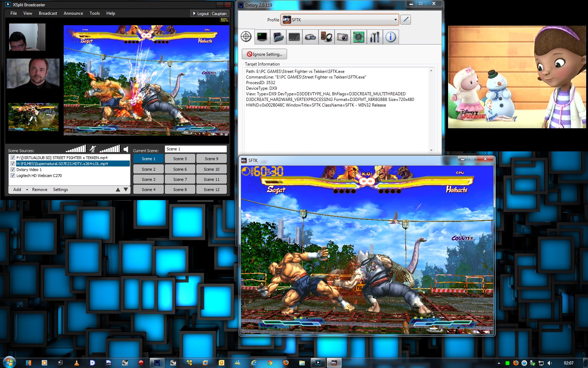Select the Supernatural.S07E23 source row
The image size is (588, 368).
point(69,164)
